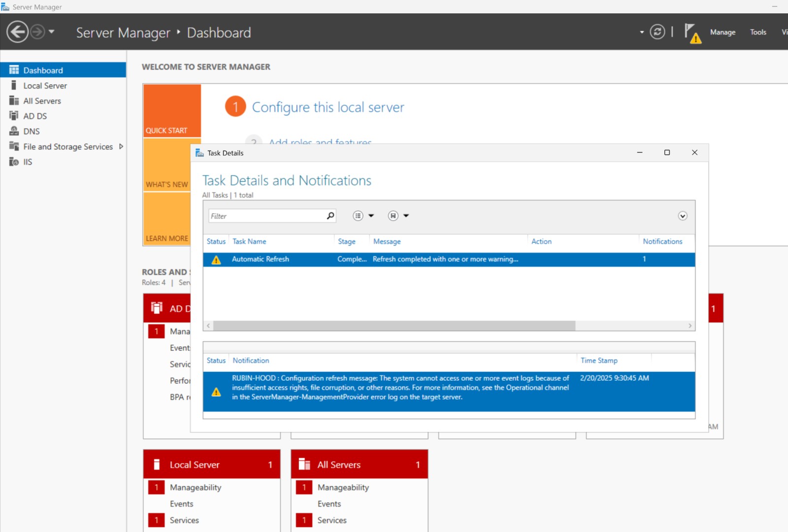Click Events in All Servers tile

(329, 504)
